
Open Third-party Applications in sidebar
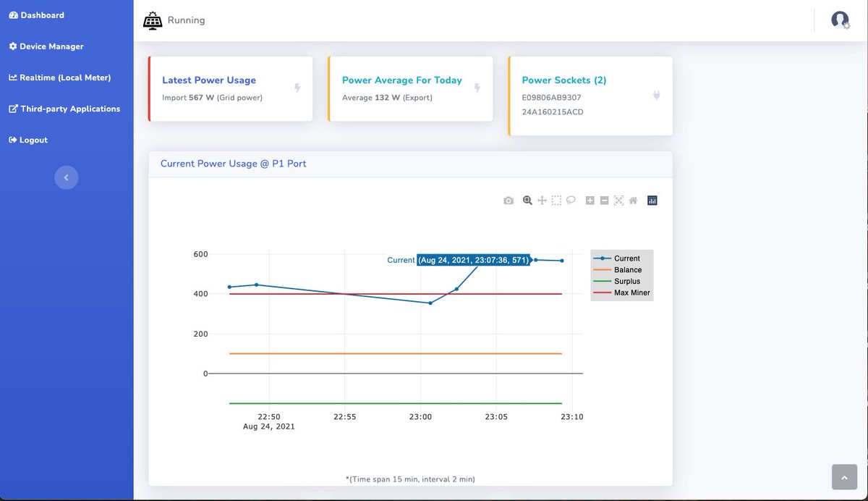pos(64,109)
